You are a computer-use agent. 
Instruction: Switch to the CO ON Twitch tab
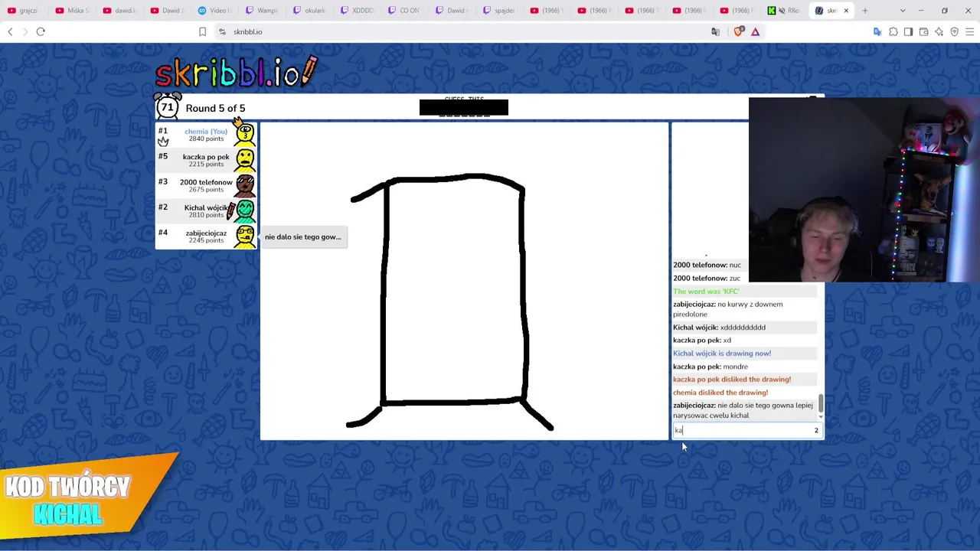click(x=403, y=11)
